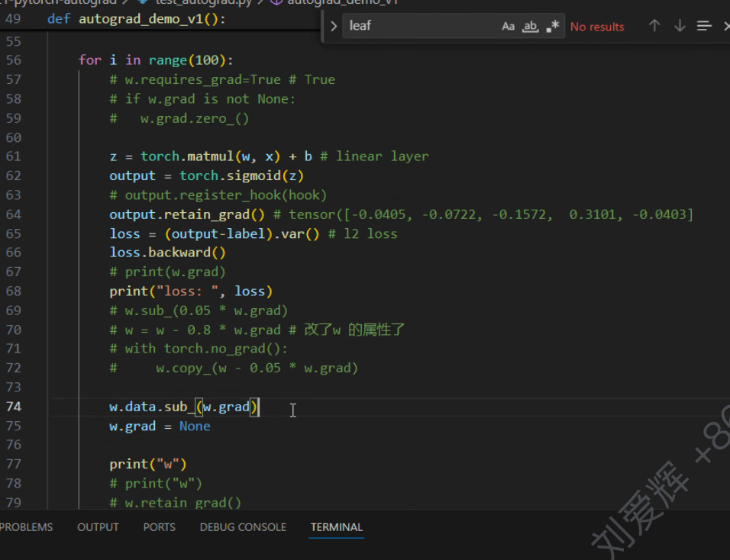The height and width of the screenshot is (560, 730).
Task: Enable Use Regular Expression in search
Action: [553, 26]
